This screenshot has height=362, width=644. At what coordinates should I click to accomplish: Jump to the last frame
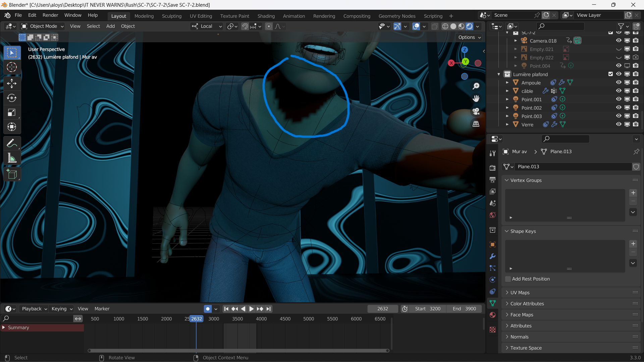268,309
